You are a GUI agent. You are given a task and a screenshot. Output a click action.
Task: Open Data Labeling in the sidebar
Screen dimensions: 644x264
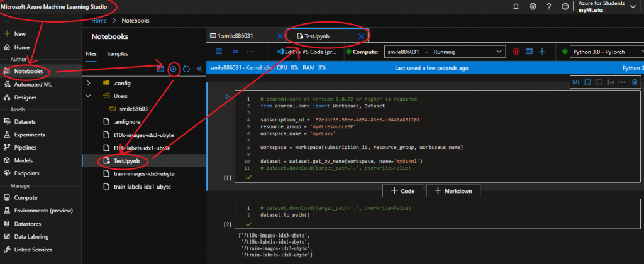[x=26, y=236]
